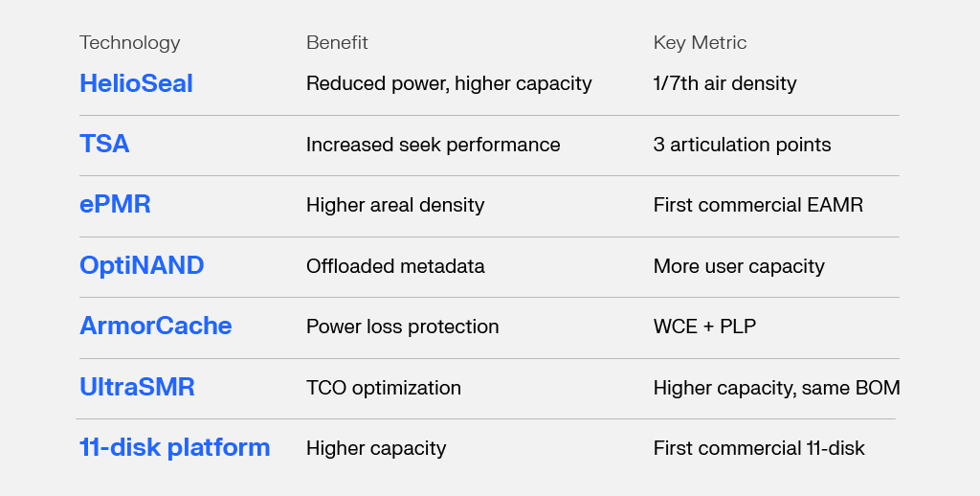
Task: Click the ArmorCache technology link
Action: 155,326
